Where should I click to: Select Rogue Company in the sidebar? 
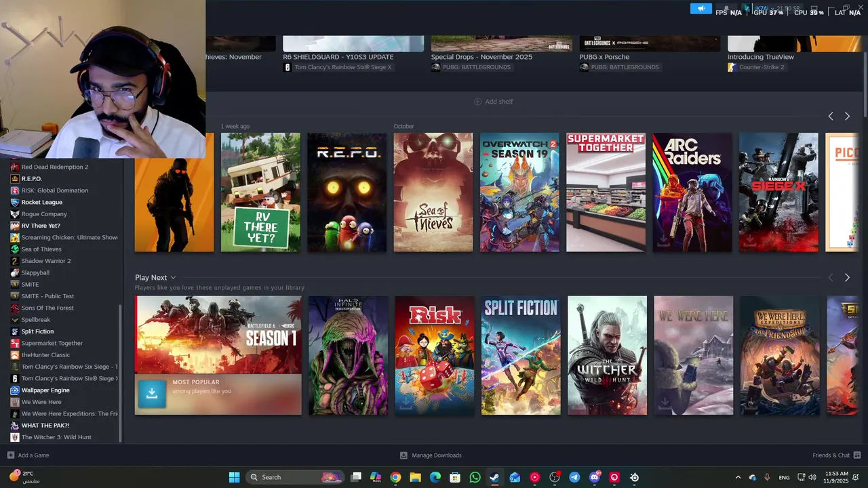coord(44,214)
